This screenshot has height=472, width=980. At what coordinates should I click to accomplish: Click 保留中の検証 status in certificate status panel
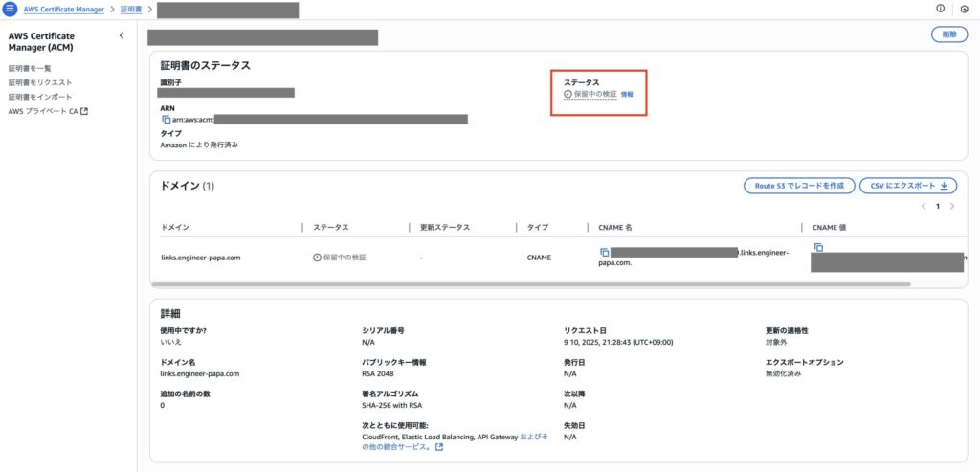tap(590, 94)
